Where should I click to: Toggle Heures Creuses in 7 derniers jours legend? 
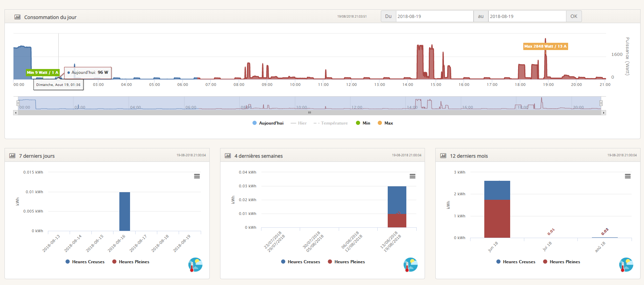coord(85,262)
